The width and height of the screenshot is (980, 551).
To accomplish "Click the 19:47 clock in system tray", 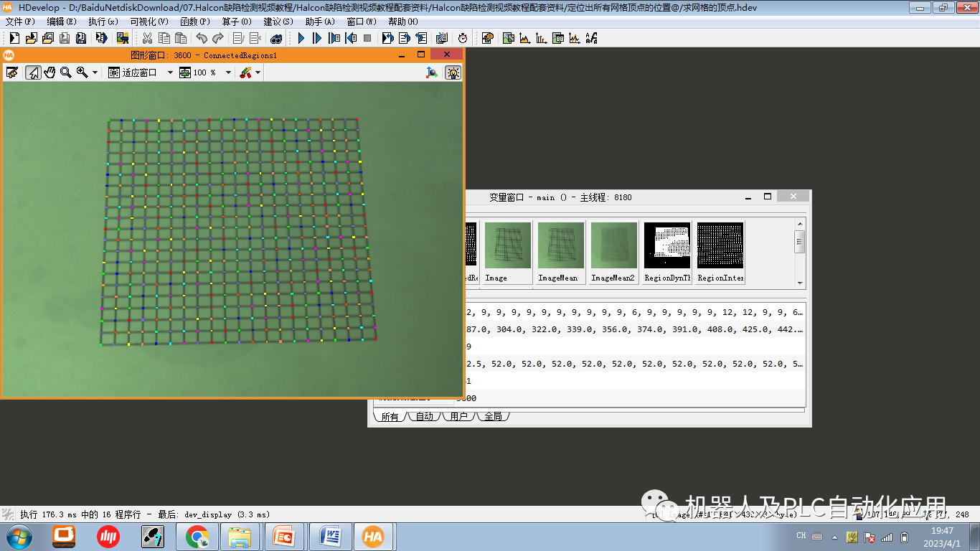I will point(942,531).
